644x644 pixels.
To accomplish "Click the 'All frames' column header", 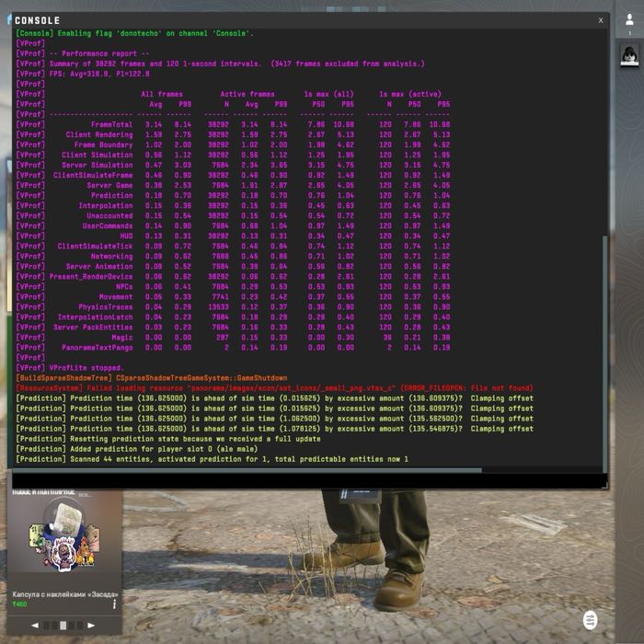I will (162, 94).
